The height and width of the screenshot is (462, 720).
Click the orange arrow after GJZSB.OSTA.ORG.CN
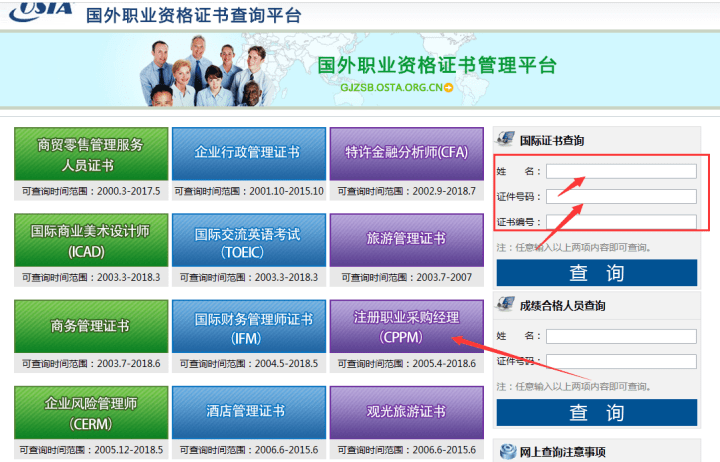coord(449,88)
